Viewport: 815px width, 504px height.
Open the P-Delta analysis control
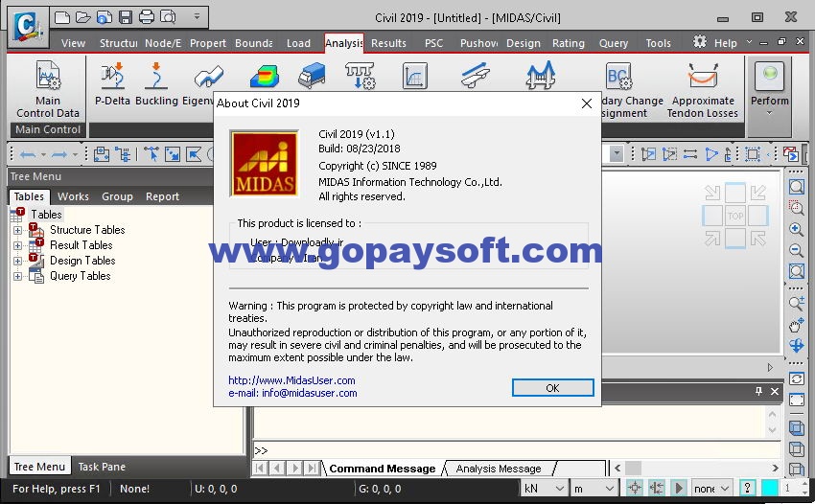coord(112,83)
